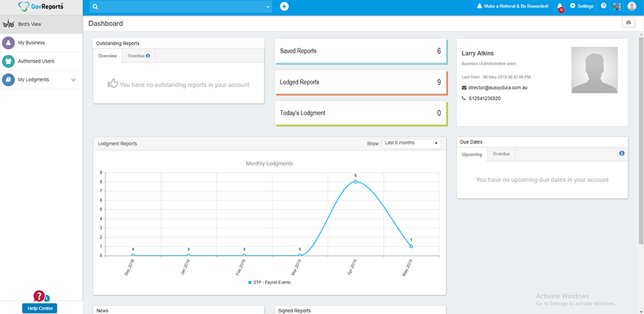Click the dashboard gauge icon button
The image size is (644, 314).
[628, 23]
